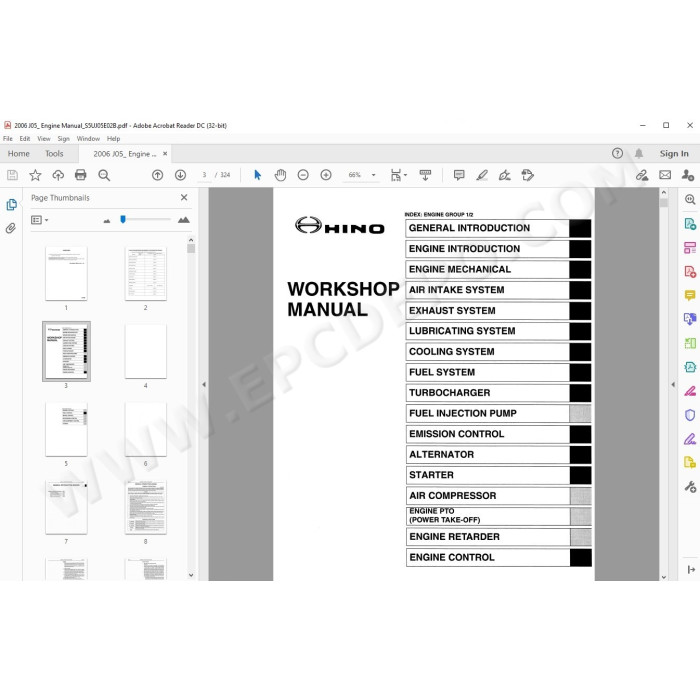Image resolution: width=700 pixels, height=700 pixels.
Task: Share link to file icon
Action: pyautogui.click(x=642, y=175)
